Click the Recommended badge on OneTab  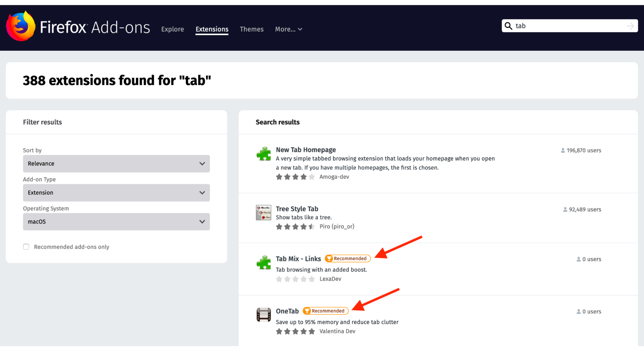click(x=326, y=311)
